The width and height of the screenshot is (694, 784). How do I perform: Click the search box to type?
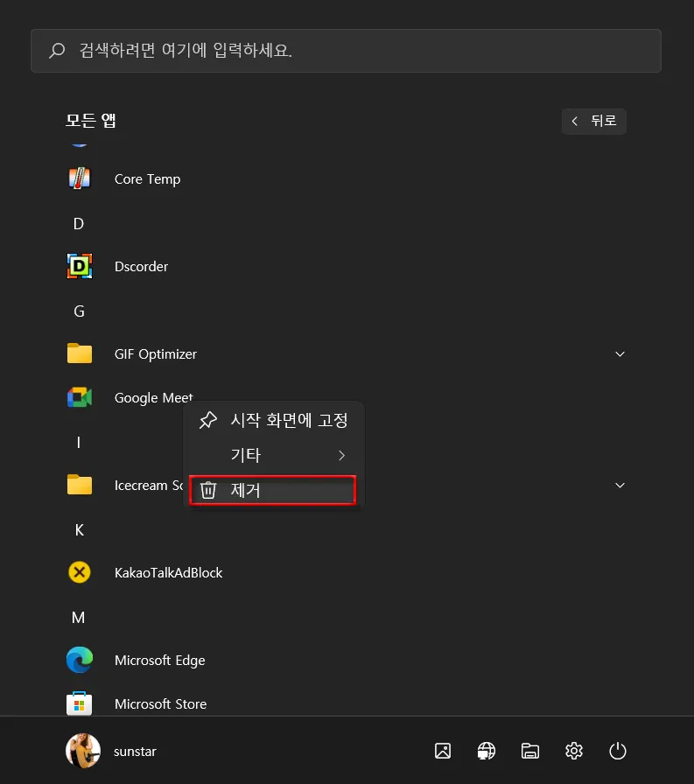[x=346, y=51]
